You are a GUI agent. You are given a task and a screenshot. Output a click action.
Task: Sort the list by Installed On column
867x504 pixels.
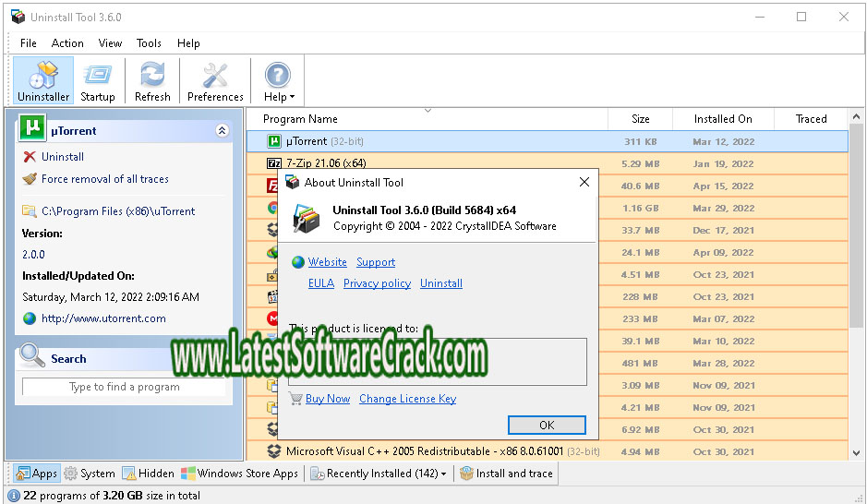coord(722,119)
